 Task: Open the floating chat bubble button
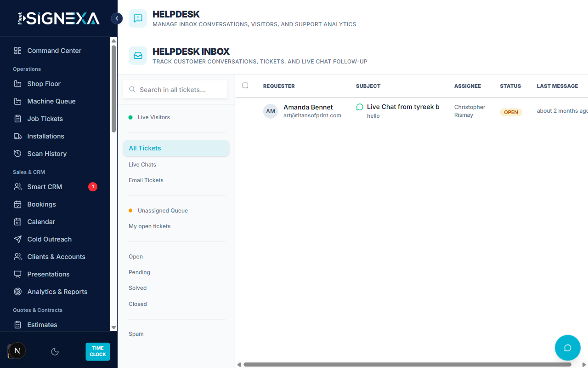pyautogui.click(x=567, y=348)
